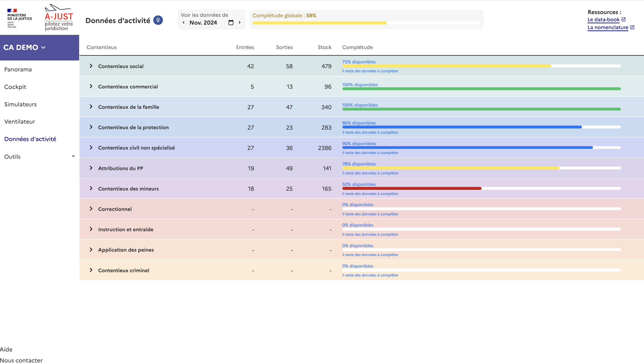Click the global completeness progress bar
Image resolution: width=644 pixels, height=364 pixels.
coord(366,23)
